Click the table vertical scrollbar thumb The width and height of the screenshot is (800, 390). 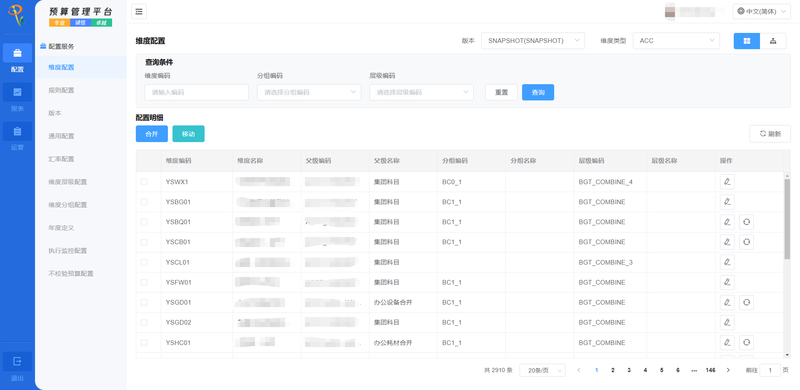click(787, 218)
